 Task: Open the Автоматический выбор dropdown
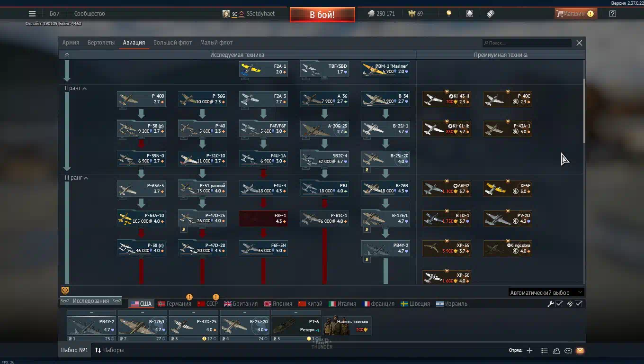tap(546, 292)
